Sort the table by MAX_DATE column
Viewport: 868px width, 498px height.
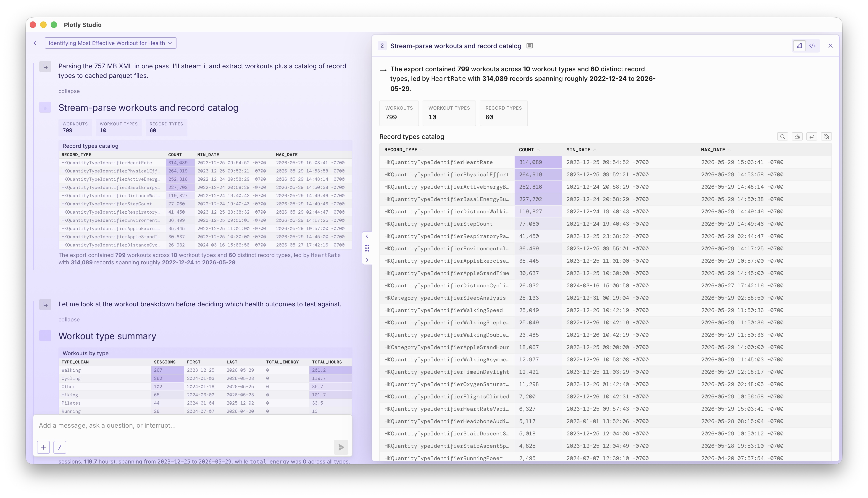pos(715,150)
